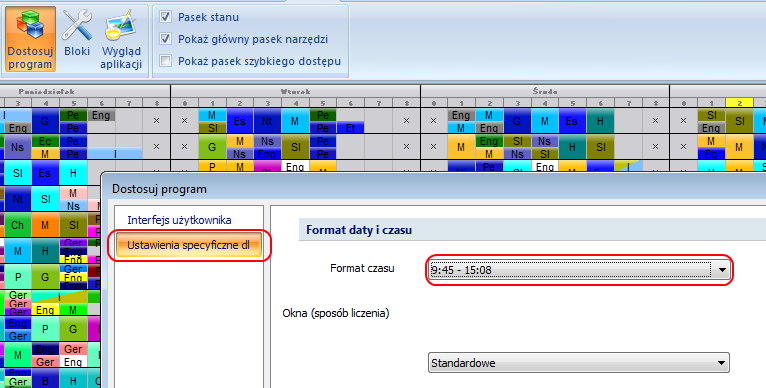Pick the olive SI card on Wtorek period 4
This screenshot has height=388, width=766.
tap(295, 147)
